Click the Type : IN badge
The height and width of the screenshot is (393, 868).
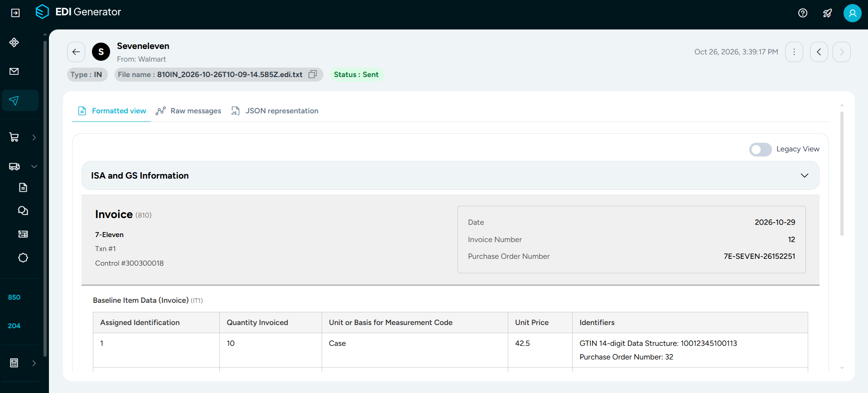coord(87,74)
